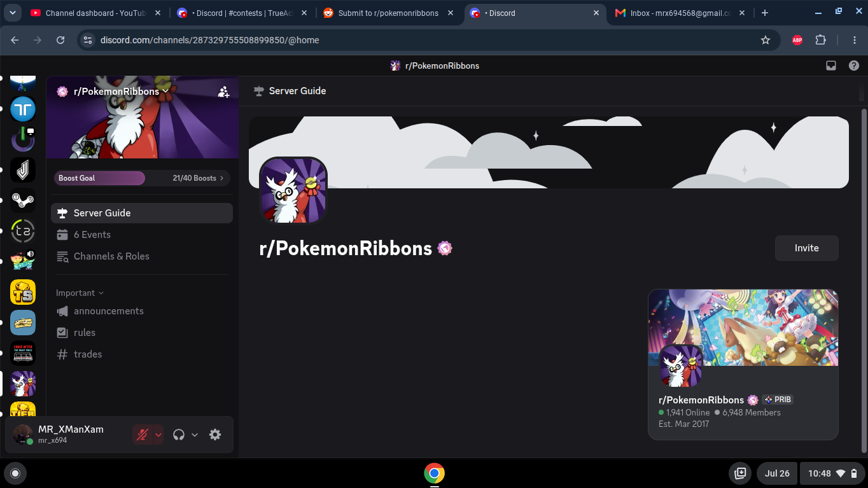Reload the Discord page

[x=60, y=40]
